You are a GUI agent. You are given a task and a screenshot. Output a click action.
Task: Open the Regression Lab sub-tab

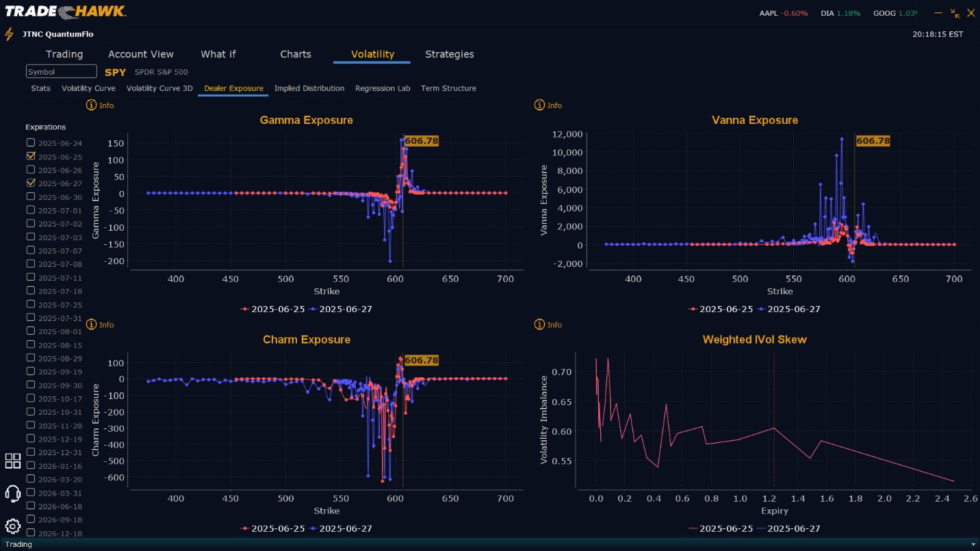(x=383, y=88)
